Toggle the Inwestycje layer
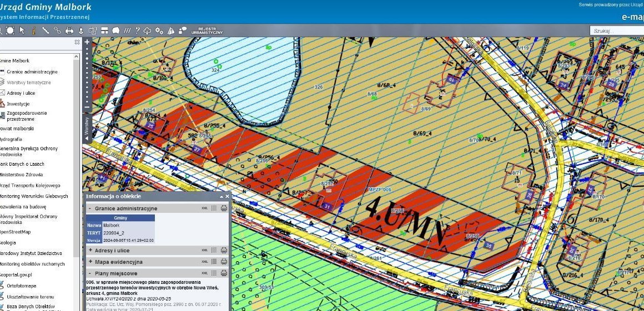 click(x=18, y=104)
